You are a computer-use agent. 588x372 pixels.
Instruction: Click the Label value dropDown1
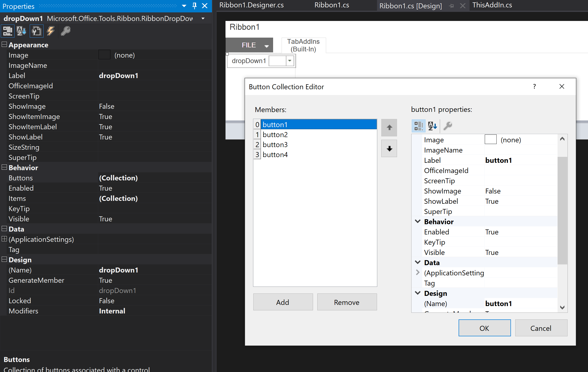(x=118, y=76)
